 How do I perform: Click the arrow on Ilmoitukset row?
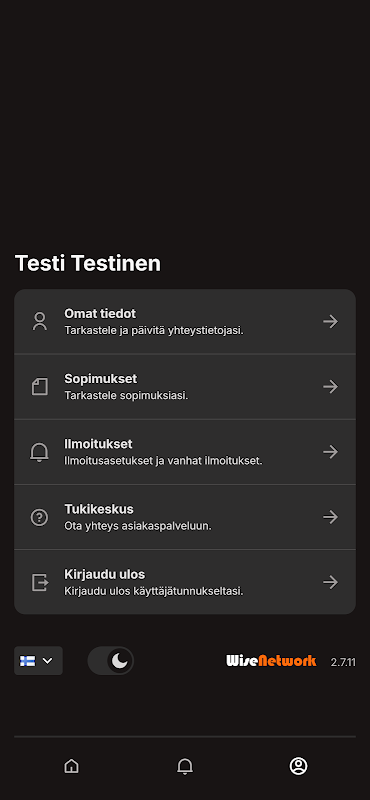point(330,452)
